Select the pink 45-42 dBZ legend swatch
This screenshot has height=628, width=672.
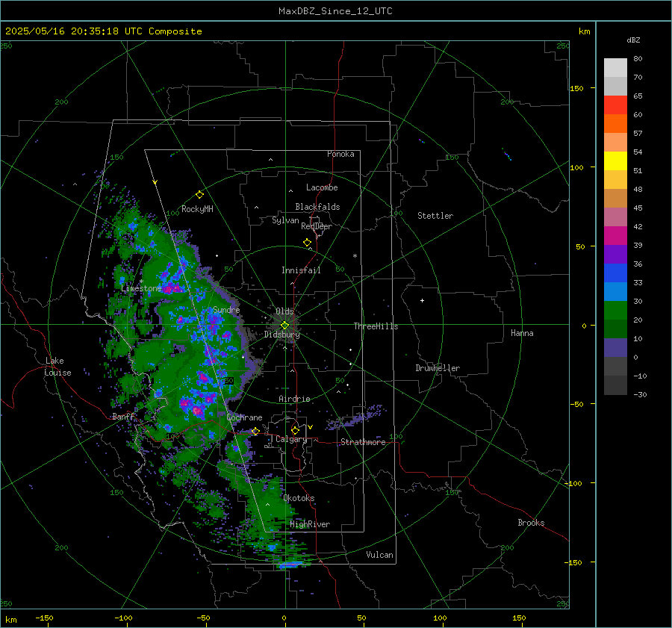[615, 217]
